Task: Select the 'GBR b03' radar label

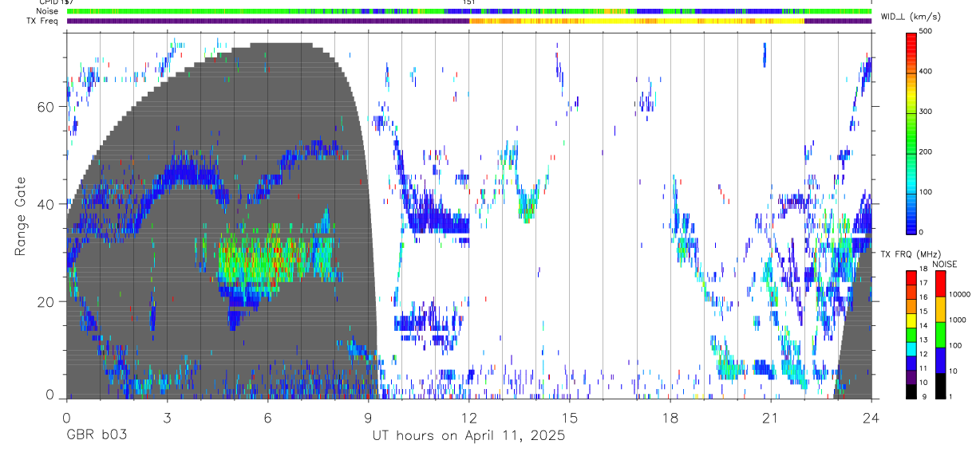Action: pos(97,436)
